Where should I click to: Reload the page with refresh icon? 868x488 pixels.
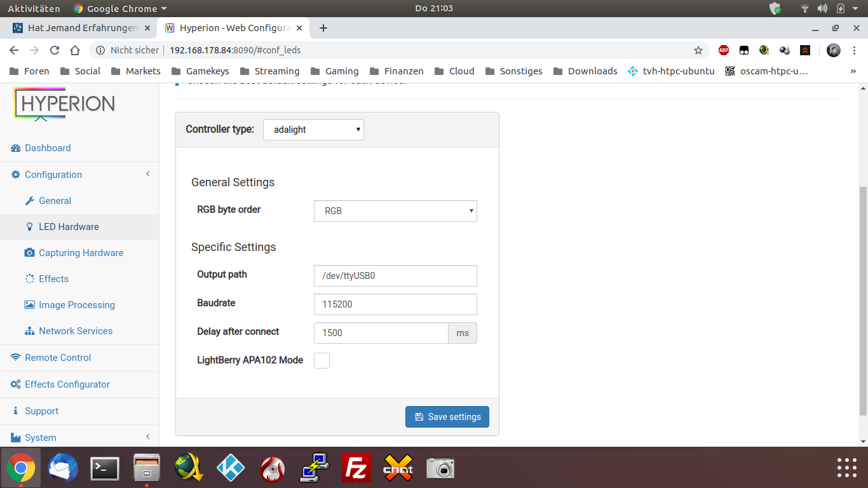pyautogui.click(x=55, y=50)
